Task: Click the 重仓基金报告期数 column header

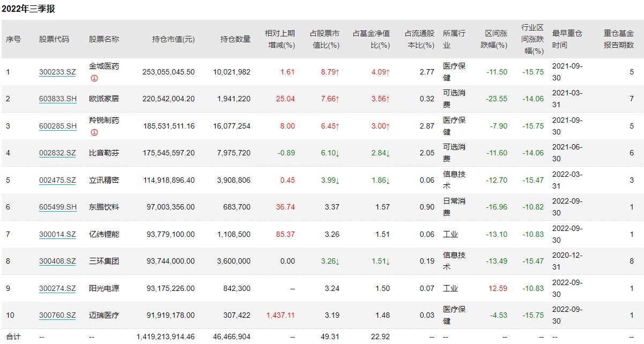Action: click(x=619, y=39)
